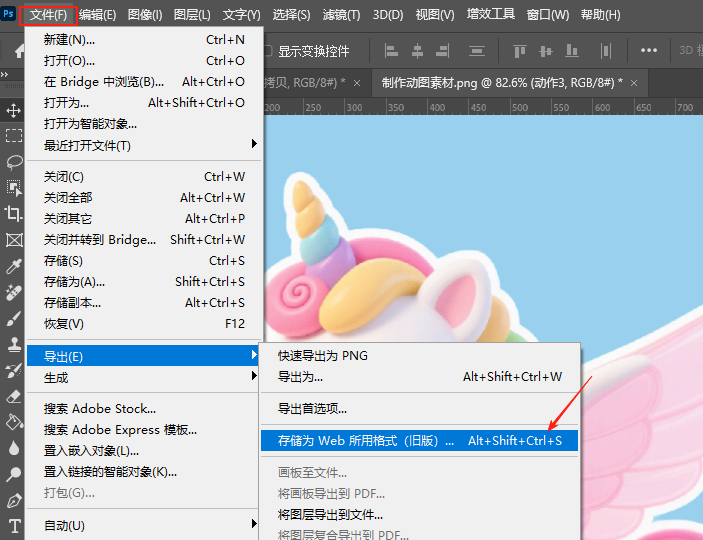Open the 导出(E) submenu entry
This screenshot has height=540, width=703.
[143, 356]
